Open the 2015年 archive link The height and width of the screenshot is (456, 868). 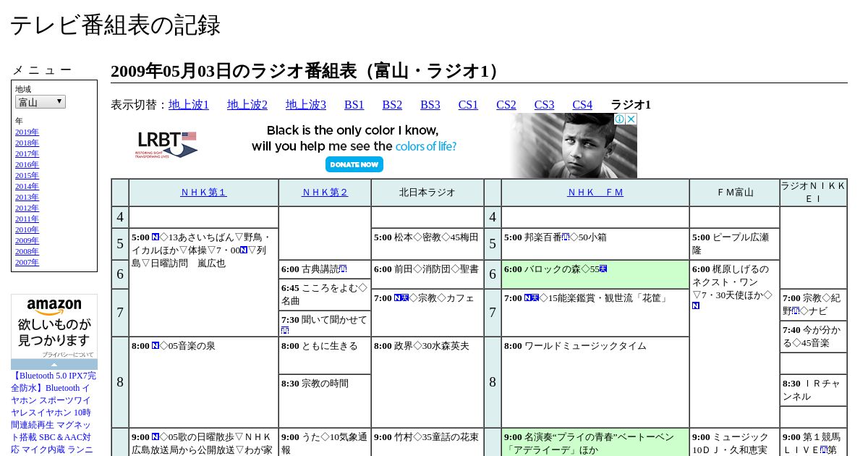click(27, 175)
